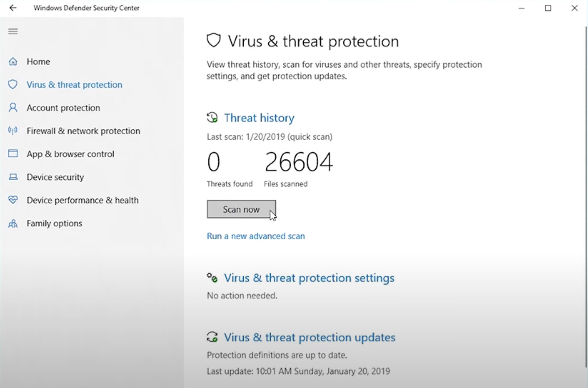
Task: Click the Account protection person icon
Action: [x=13, y=108]
